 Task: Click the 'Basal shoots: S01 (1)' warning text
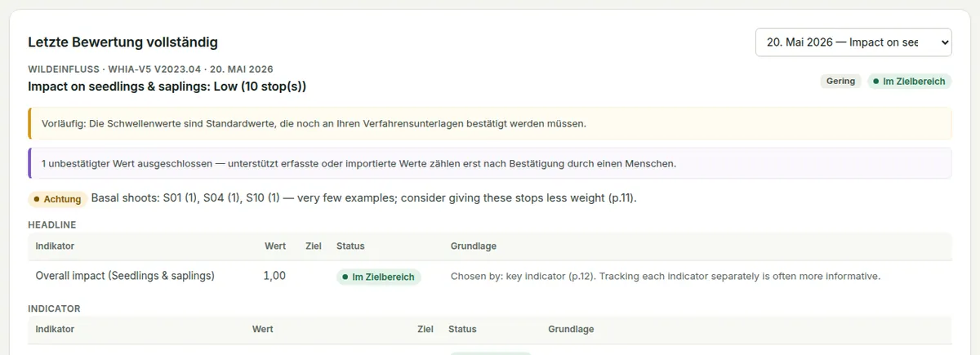(363, 198)
